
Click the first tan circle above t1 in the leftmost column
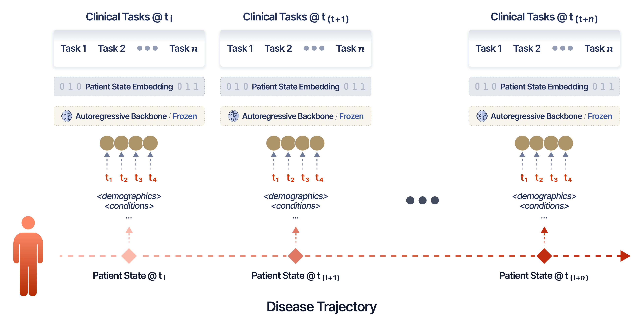pyautogui.click(x=107, y=143)
